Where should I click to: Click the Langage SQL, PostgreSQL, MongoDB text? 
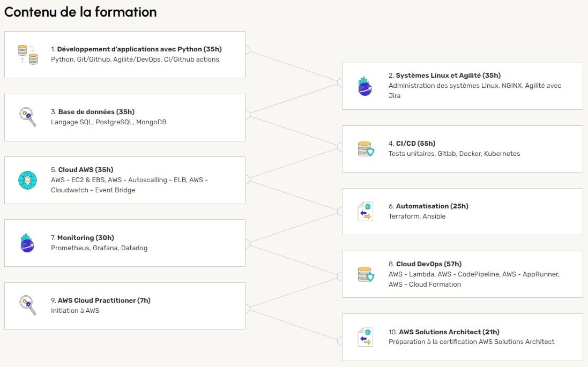[x=109, y=122]
